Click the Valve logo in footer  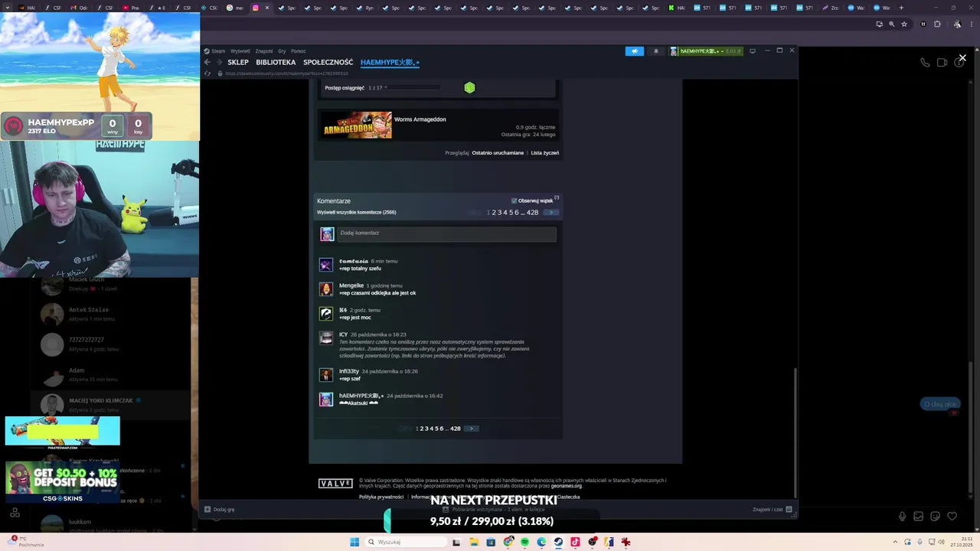coord(335,484)
